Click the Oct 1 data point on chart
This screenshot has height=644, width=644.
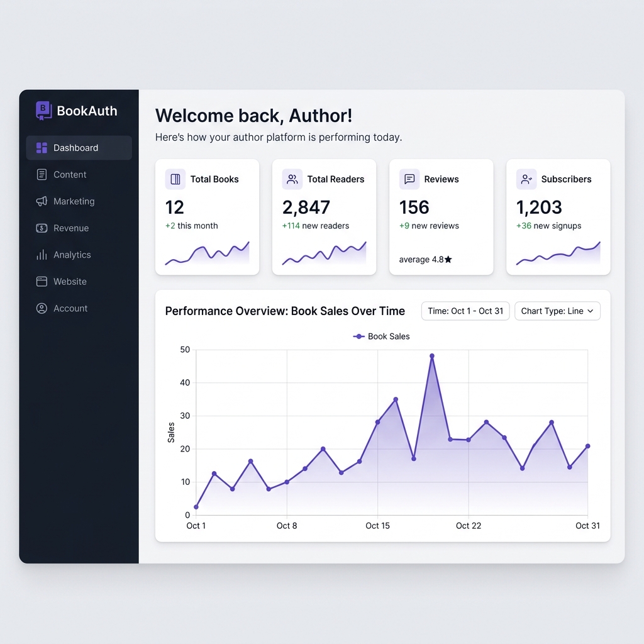click(x=196, y=507)
